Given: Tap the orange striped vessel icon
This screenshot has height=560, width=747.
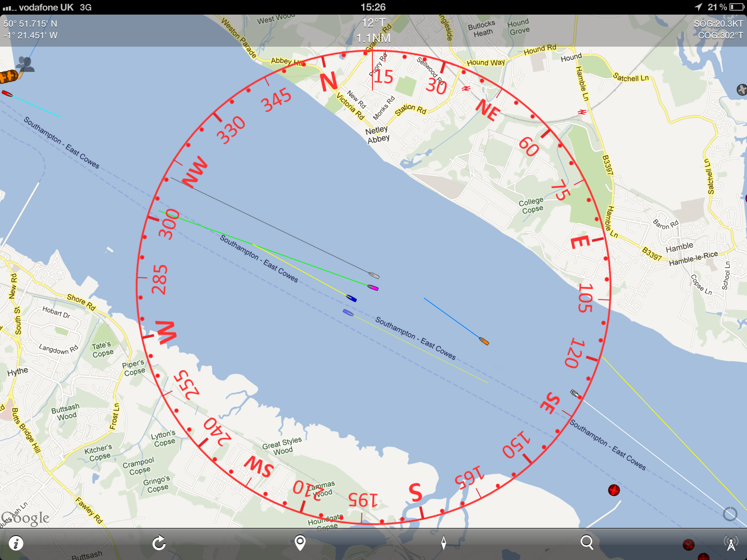Looking at the screenshot, I should click(x=9, y=76).
